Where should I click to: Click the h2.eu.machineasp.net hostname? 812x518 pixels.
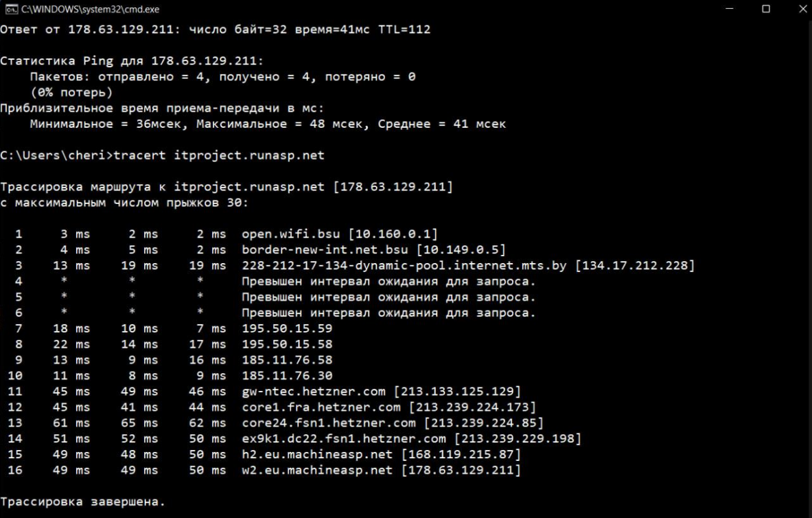click(317, 454)
